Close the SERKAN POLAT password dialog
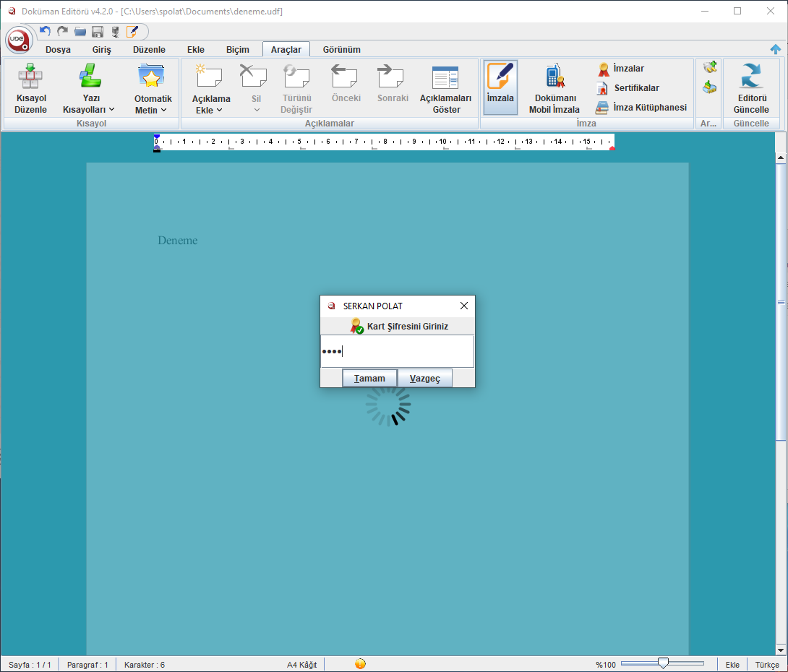 464,306
